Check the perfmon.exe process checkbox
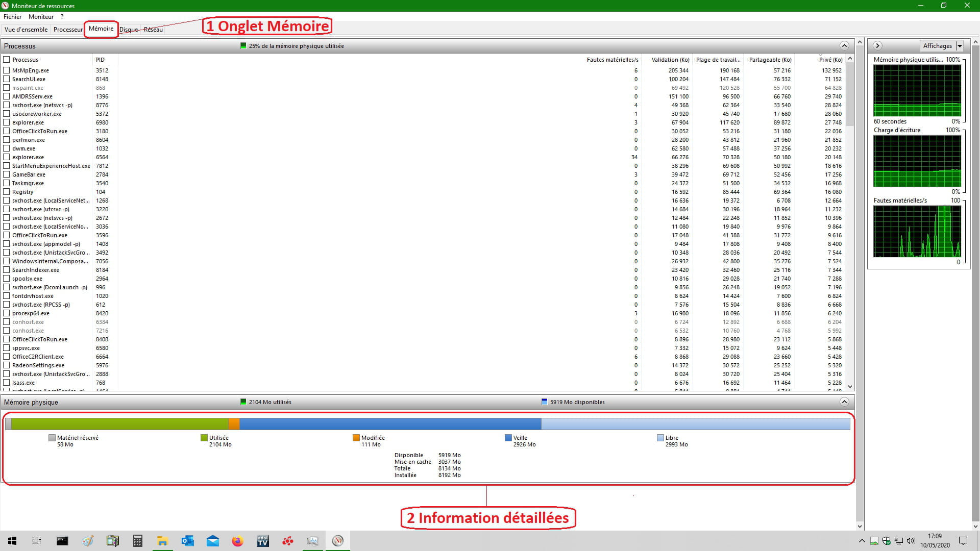The width and height of the screenshot is (980, 551). click(7, 140)
